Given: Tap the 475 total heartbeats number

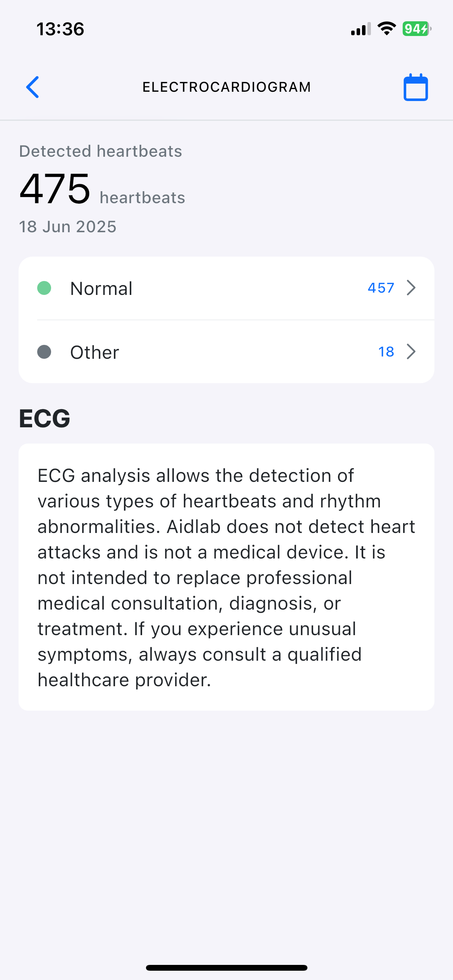Looking at the screenshot, I should (x=55, y=189).
